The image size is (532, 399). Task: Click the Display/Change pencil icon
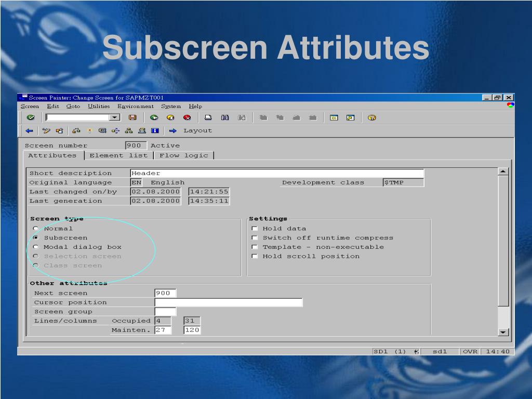pyautogui.click(x=46, y=130)
